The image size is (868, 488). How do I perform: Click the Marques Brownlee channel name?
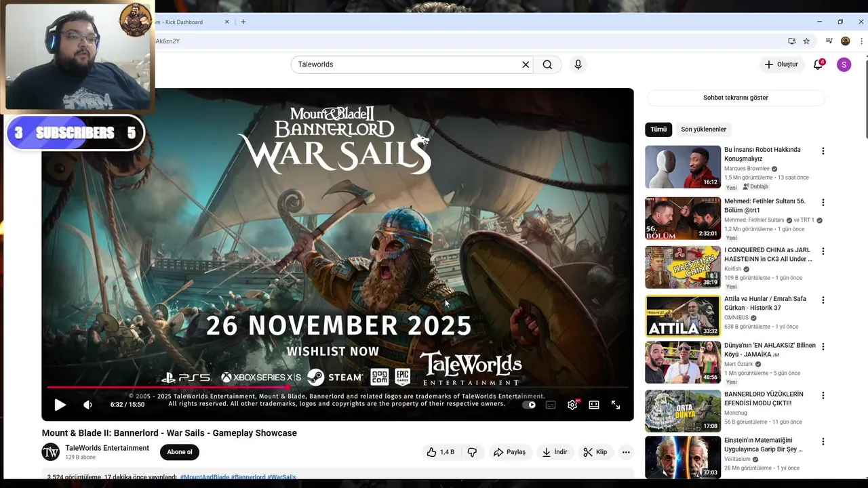[747, 169]
